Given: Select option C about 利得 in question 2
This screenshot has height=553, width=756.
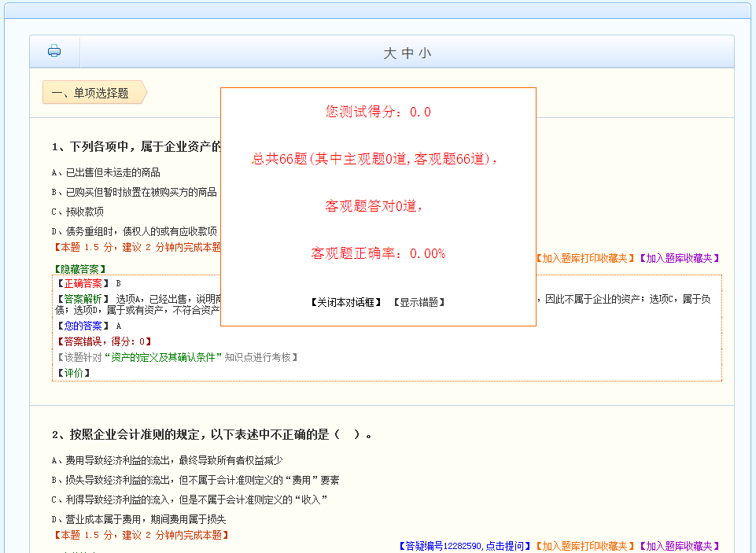Looking at the screenshot, I should 189,500.
